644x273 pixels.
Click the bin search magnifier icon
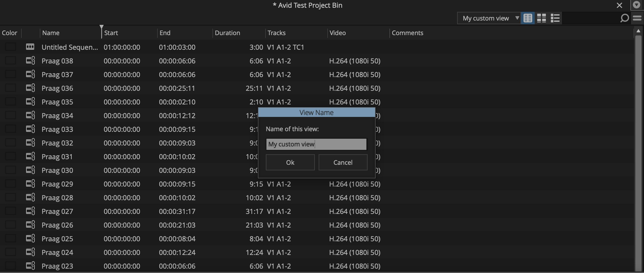point(624,18)
